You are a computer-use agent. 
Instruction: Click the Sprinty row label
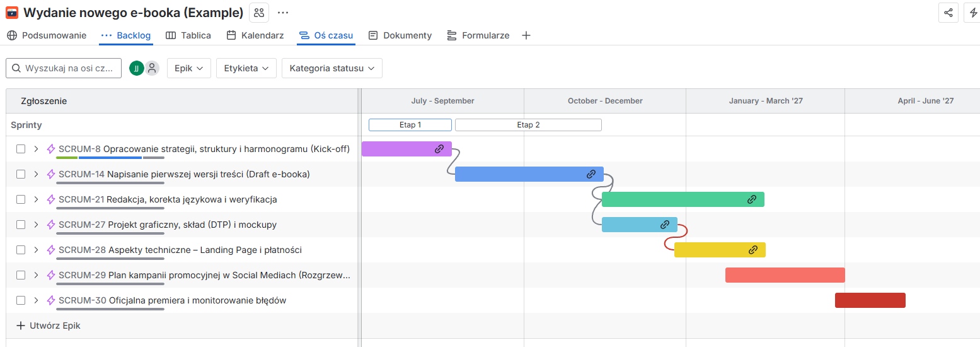coord(26,125)
